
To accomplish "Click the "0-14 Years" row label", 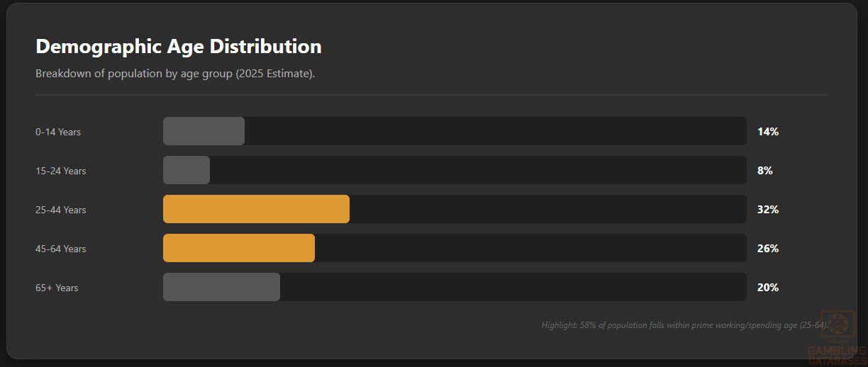I will pos(58,132).
